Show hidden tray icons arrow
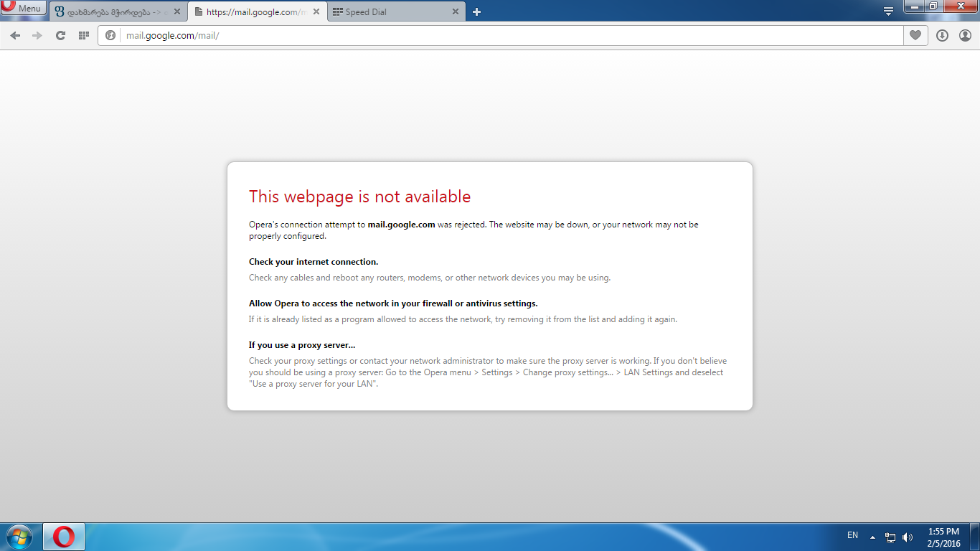Viewport: 980px width, 551px height. (872, 537)
